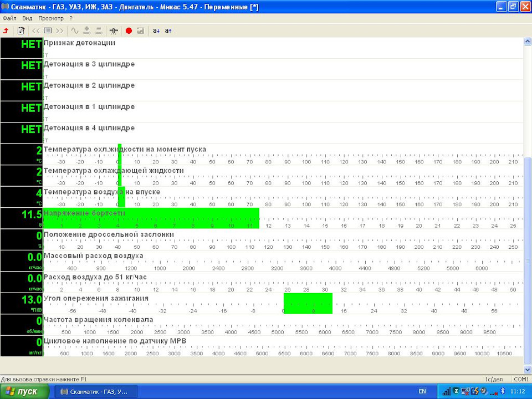Viewport: 532px width, 399px height.
Task: Open the notepad edit icon in toolbar
Action: [x=21, y=31]
